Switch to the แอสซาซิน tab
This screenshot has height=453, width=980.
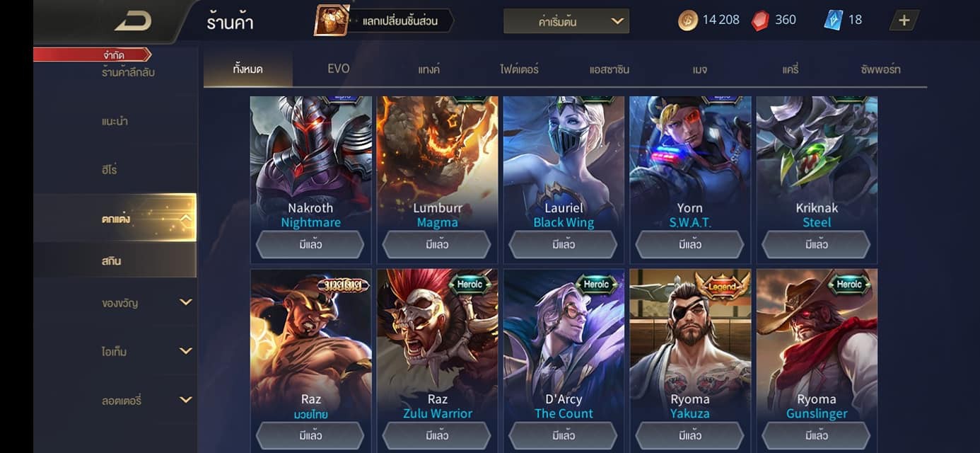(609, 69)
